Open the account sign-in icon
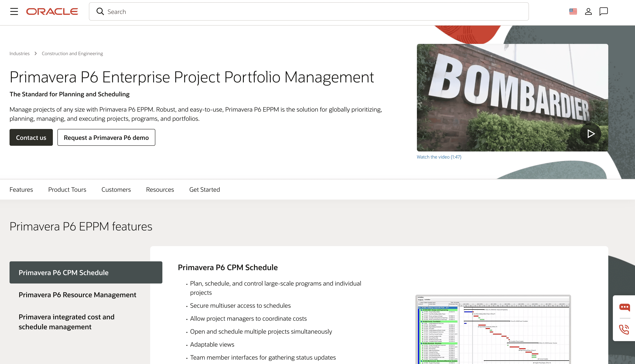Viewport: 635px width, 364px height. (x=588, y=11)
